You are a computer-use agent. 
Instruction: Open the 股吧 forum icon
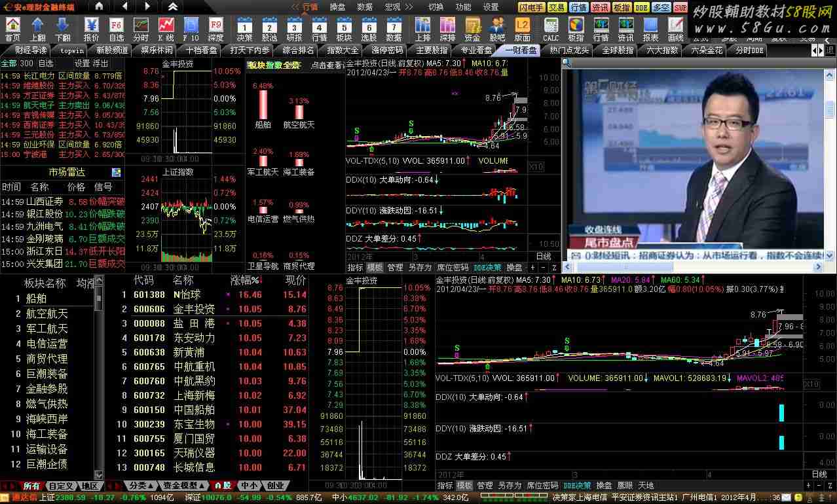pos(498,29)
